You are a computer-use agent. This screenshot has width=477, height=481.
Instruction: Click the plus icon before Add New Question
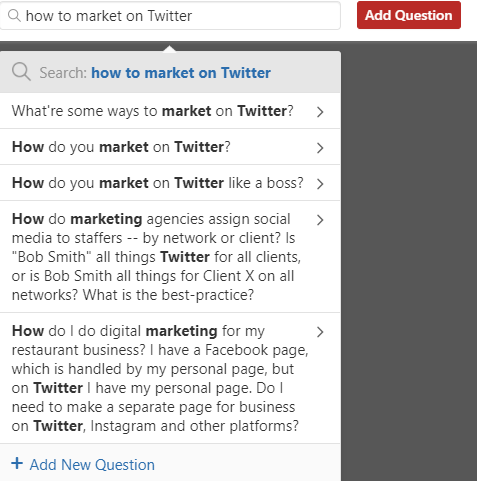pyautogui.click(x=17, y=463)
